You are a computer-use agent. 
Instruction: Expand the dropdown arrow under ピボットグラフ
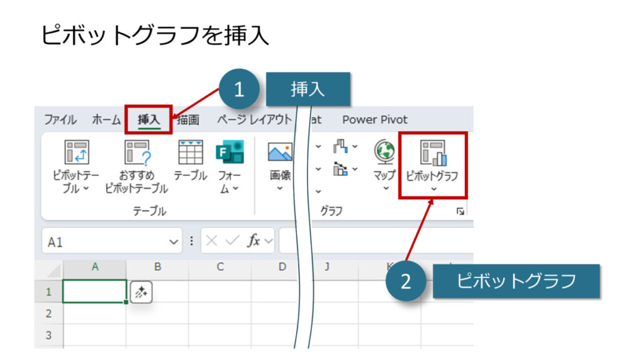pyautogui.click(x=433, y=189)
